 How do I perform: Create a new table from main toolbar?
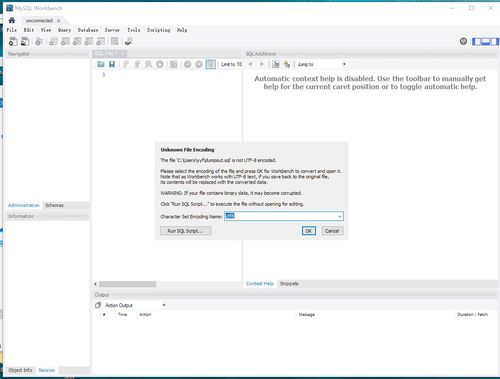(x=65, y=41)
